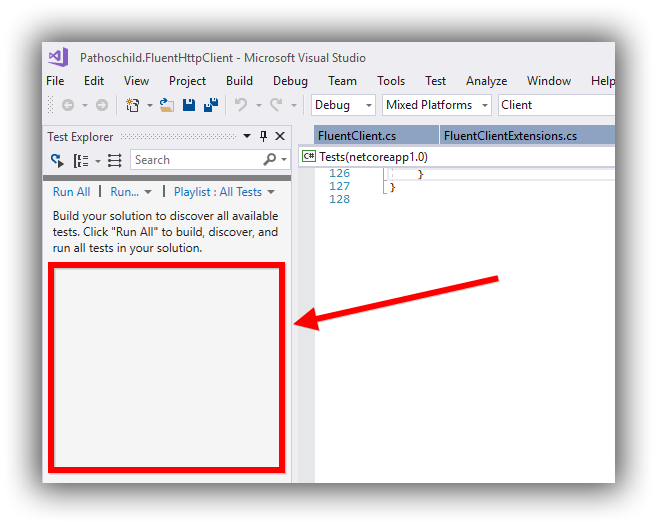Click the Navigate Forward arrow icon
This screenshot has height=525, width=657.
pos(102,105)
